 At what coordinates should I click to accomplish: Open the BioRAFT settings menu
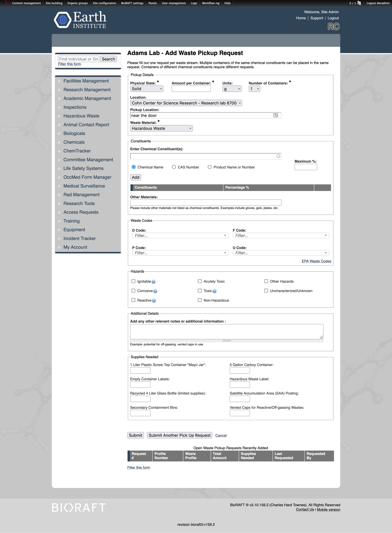pos(132,3)
